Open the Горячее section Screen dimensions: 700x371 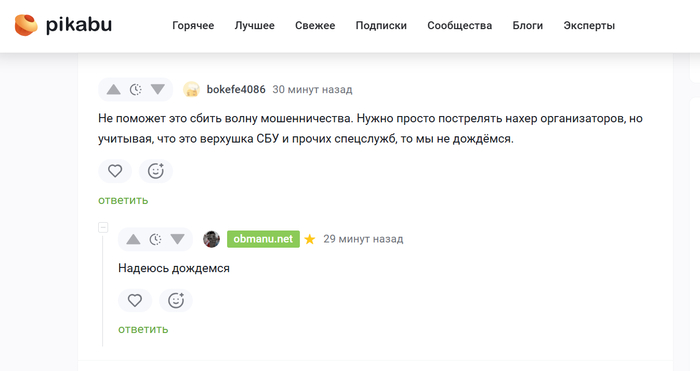click(x=193, y=25)
